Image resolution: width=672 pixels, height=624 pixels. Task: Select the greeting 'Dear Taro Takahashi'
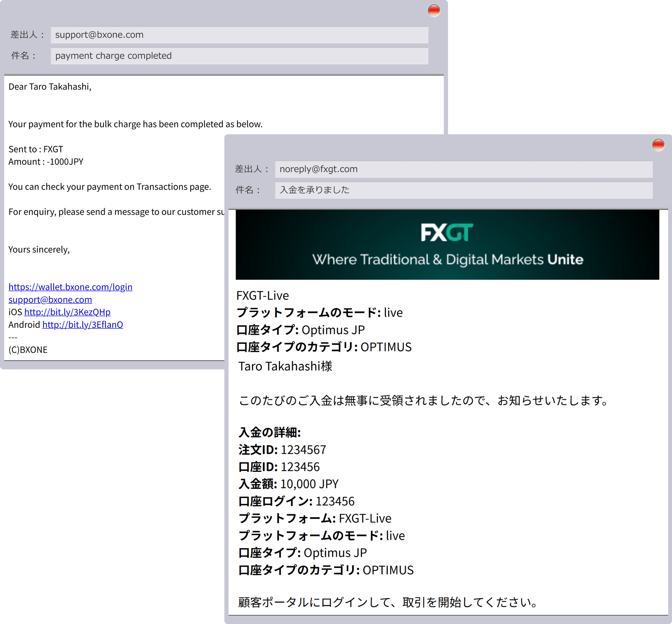(50, 86)
